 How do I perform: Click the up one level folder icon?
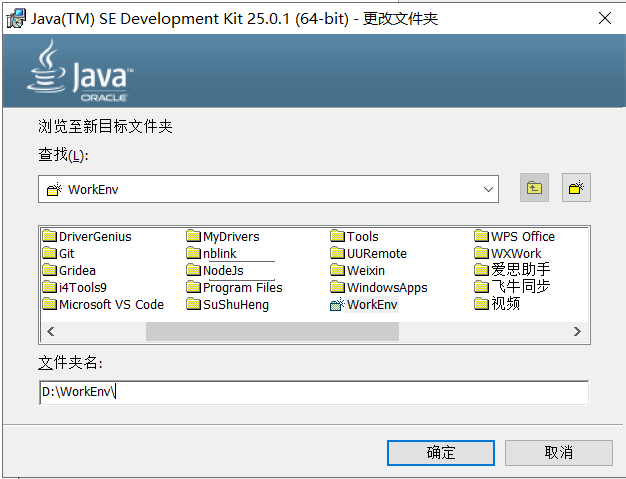coord(534,187)
